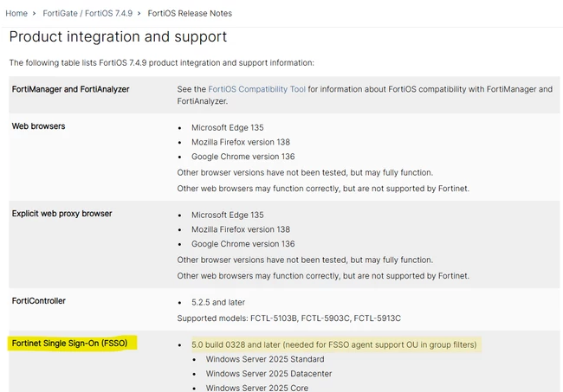Open FortiOS Release Notes breadcrumb

click(x=190, y=13)
